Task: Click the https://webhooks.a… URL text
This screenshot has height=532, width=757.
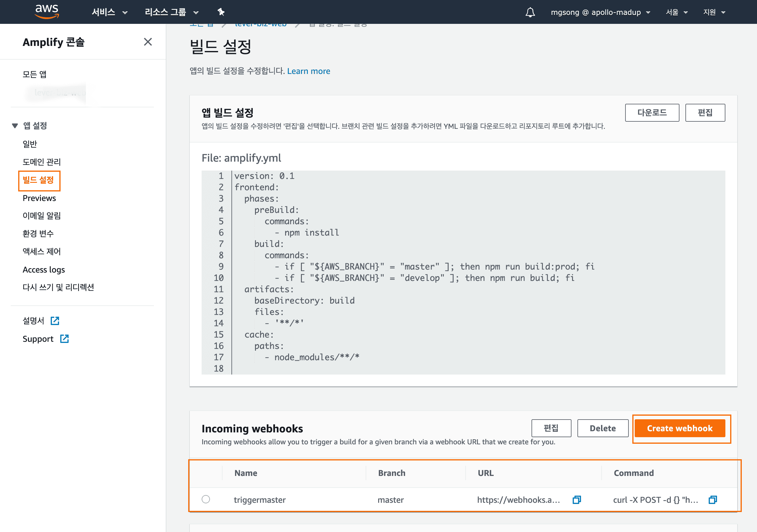Action: (x=519, y=500)
